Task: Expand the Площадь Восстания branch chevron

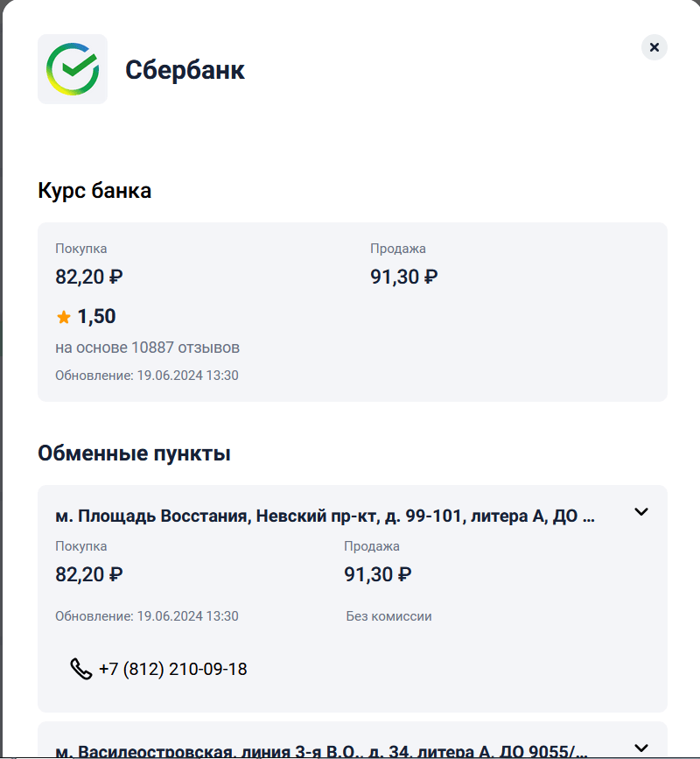Action: click(641, 512)
